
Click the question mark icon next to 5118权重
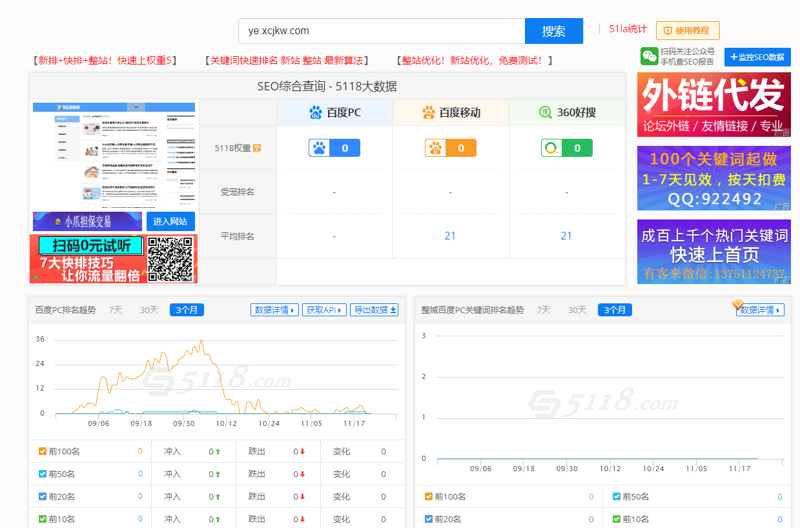(257, 148)
